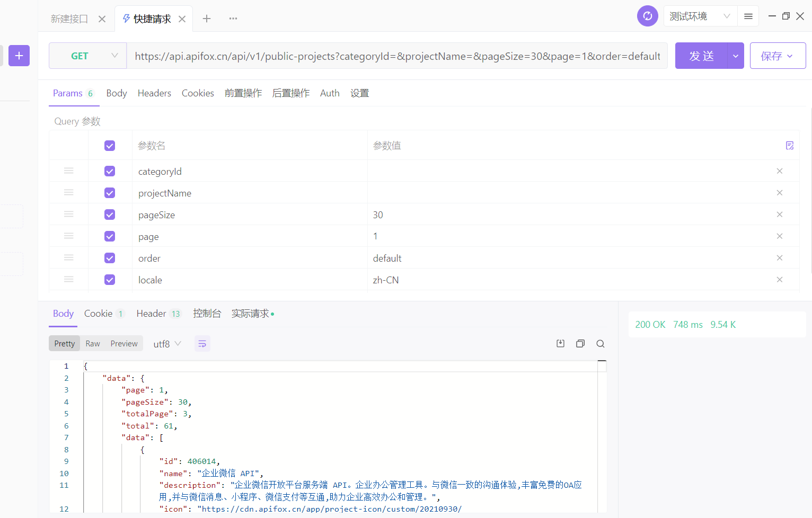Delete the projectName parameter row

tap(780, 193)
